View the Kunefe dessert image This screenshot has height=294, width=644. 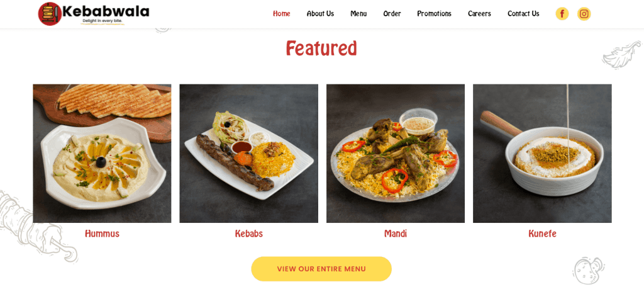tap(542, 154)
